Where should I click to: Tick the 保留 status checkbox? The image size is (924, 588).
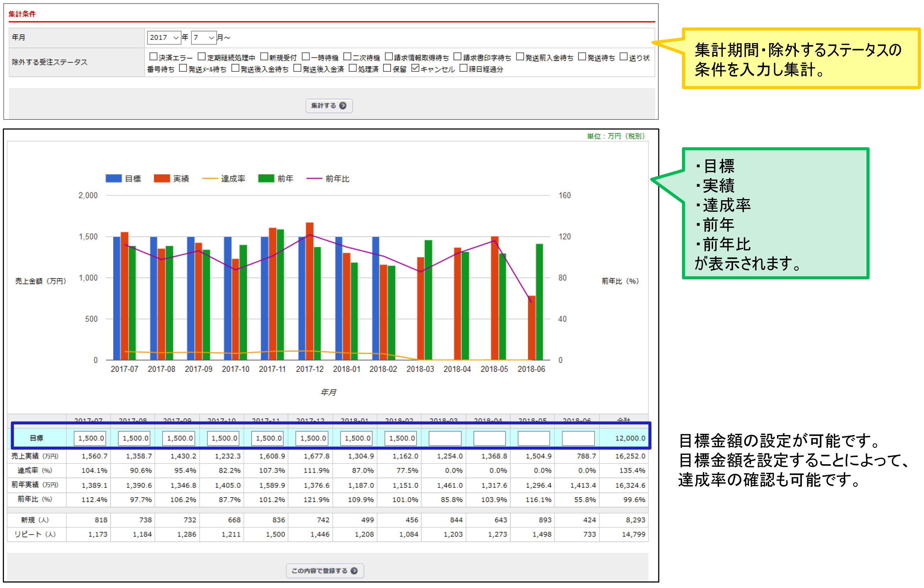point(387,68)
